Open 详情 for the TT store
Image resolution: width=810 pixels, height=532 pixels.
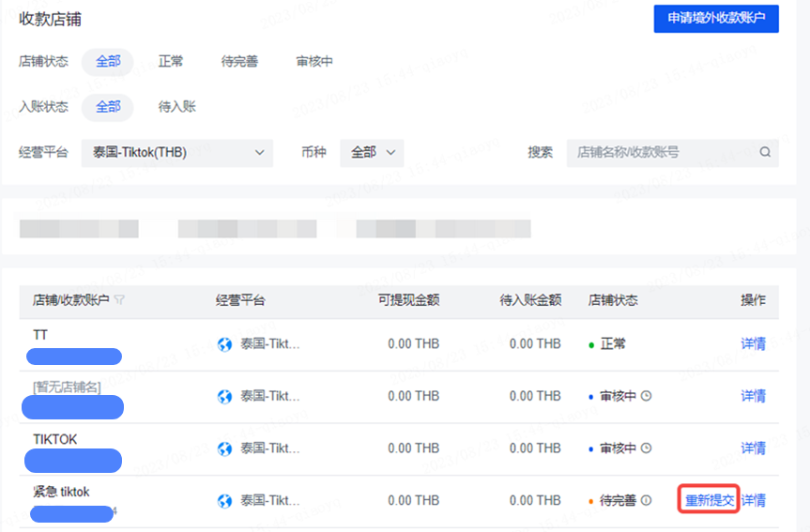[x=753, y=344]
